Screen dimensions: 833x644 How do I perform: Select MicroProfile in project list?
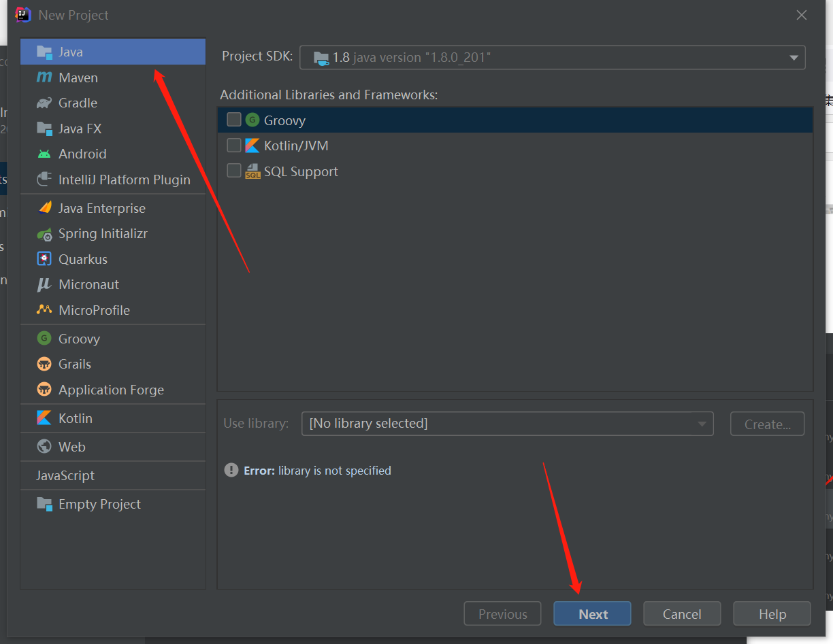click(x=113, y=310)
